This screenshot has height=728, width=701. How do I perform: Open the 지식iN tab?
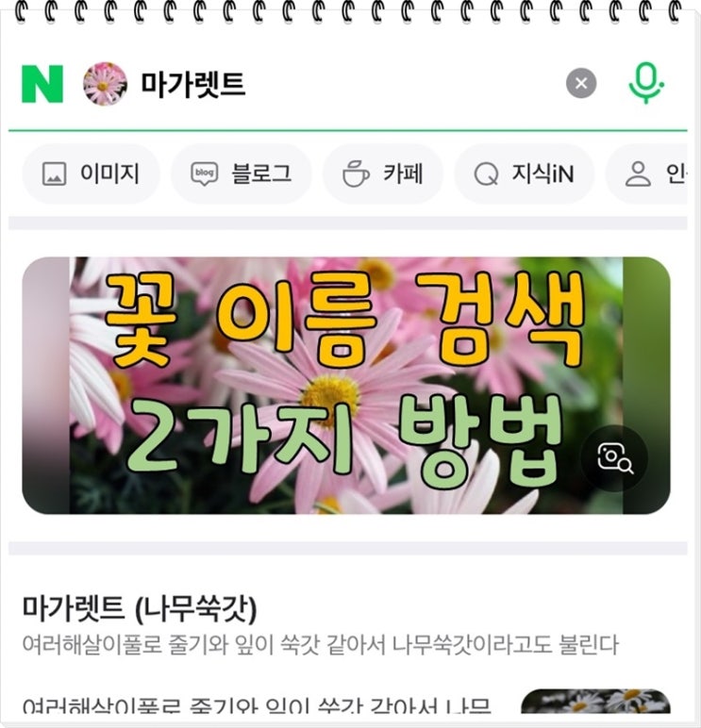524,174
